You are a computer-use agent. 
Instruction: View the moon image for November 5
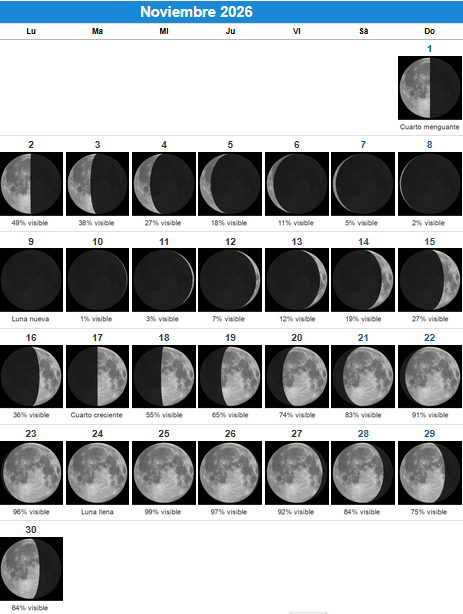click(230, 184)
